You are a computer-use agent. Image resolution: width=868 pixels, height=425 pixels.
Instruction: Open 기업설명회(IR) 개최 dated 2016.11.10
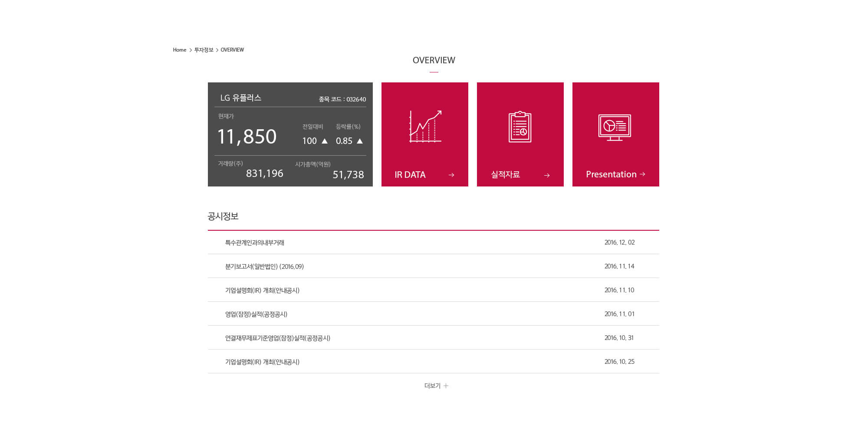(x=262, y=290)
